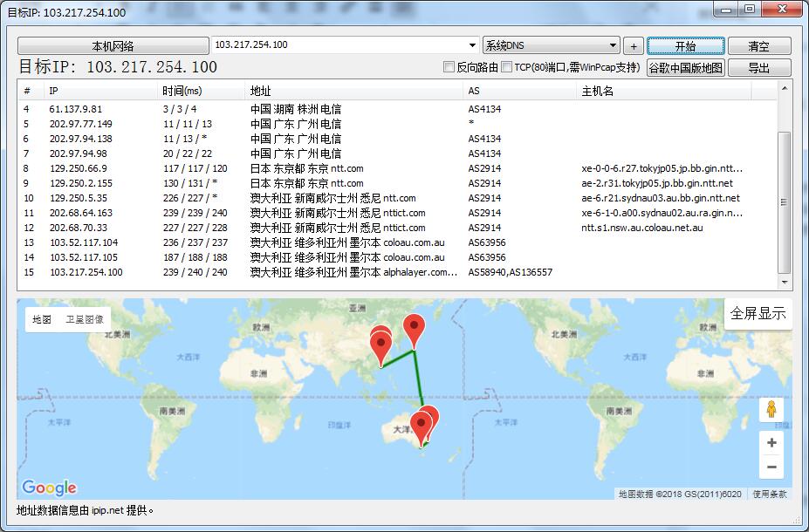809x532 pixels.
Task: Select the 地图 map type tab
Action: click(x=42, y=320)
